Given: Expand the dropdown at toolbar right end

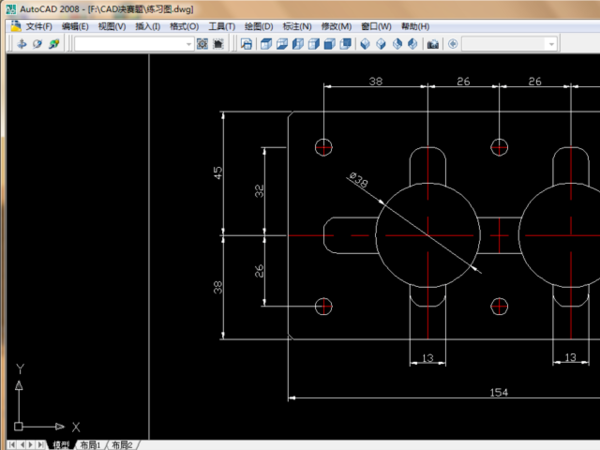Looking at the screenshot, I should [550, 44].
